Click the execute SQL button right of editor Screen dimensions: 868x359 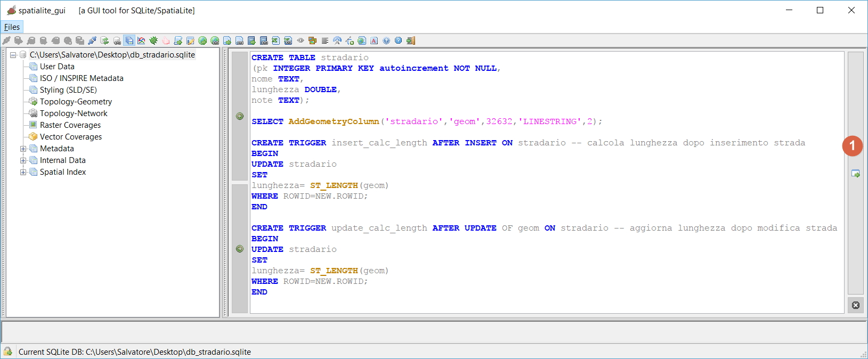click(x=855, y=174)
